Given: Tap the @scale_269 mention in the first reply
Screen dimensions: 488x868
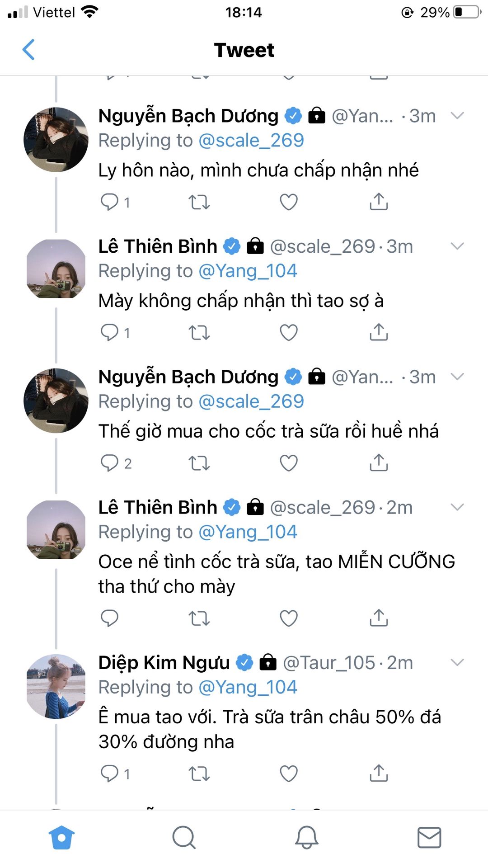Looking at the screenshot, I should [x=251, y=141].
